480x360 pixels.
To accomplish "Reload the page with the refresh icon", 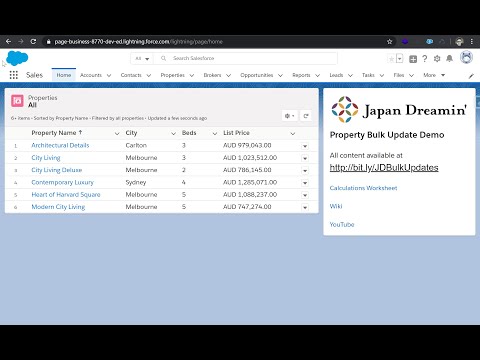I will point(33,41).
